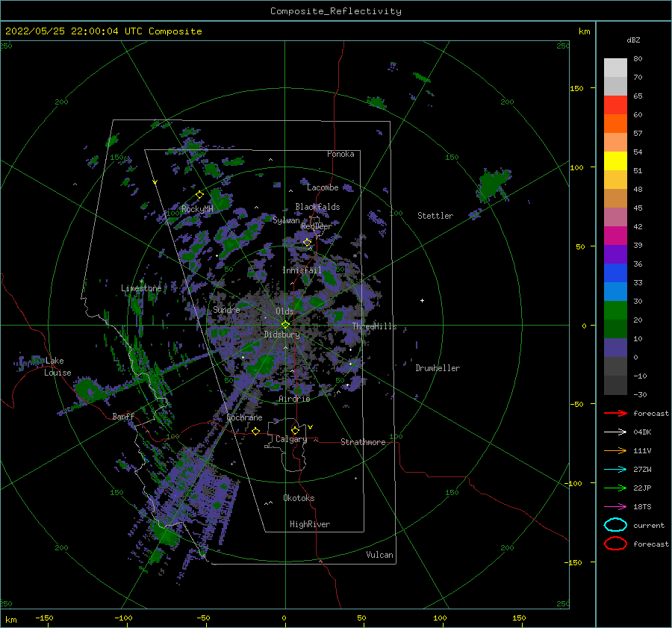Click the Blackfalds city label
Screen dimensions: 672x628
[317, 207]
